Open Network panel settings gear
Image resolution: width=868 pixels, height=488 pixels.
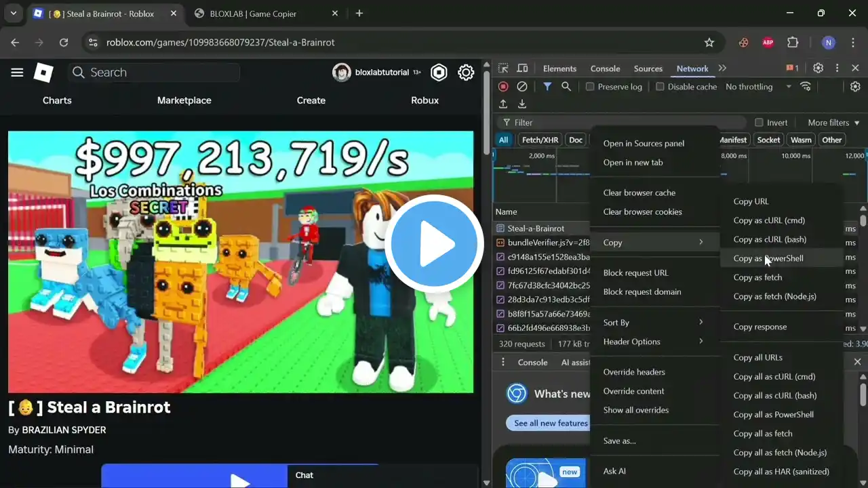tap(855, 87)
